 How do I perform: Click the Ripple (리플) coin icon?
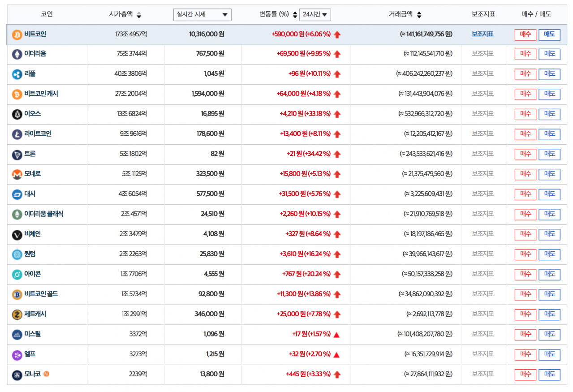[x=17, y=74]
